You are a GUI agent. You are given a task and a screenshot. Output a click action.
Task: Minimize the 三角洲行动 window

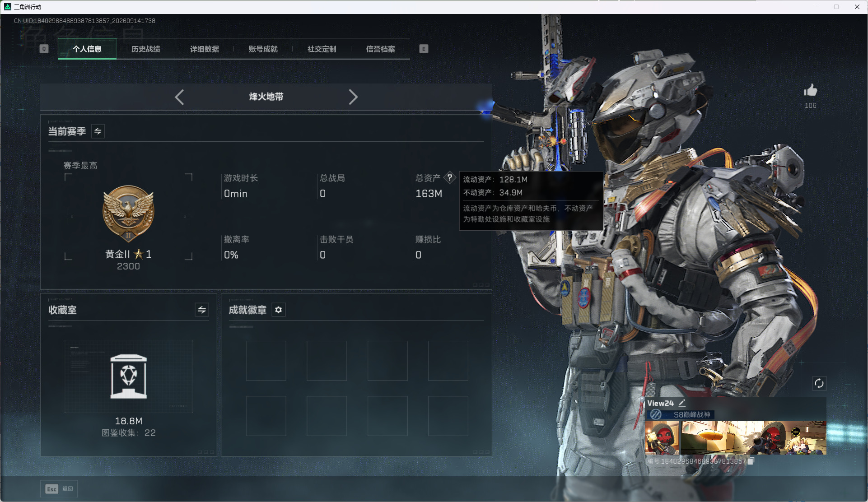(x=816, y=7)
